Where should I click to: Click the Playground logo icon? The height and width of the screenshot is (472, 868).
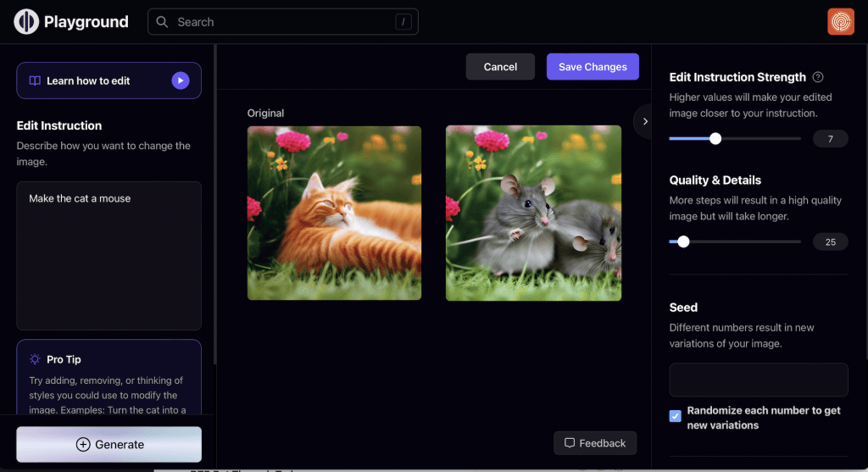(26, 21)
